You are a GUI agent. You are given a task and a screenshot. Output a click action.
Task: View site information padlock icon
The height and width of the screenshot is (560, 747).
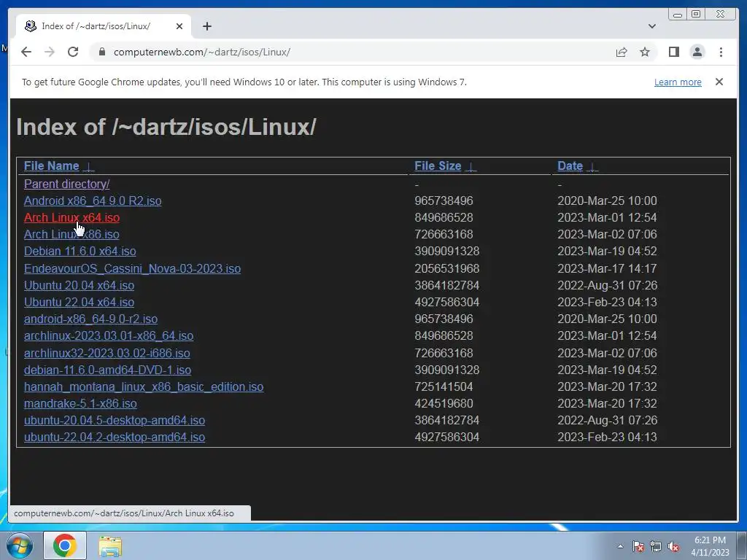tap(101, 52)
